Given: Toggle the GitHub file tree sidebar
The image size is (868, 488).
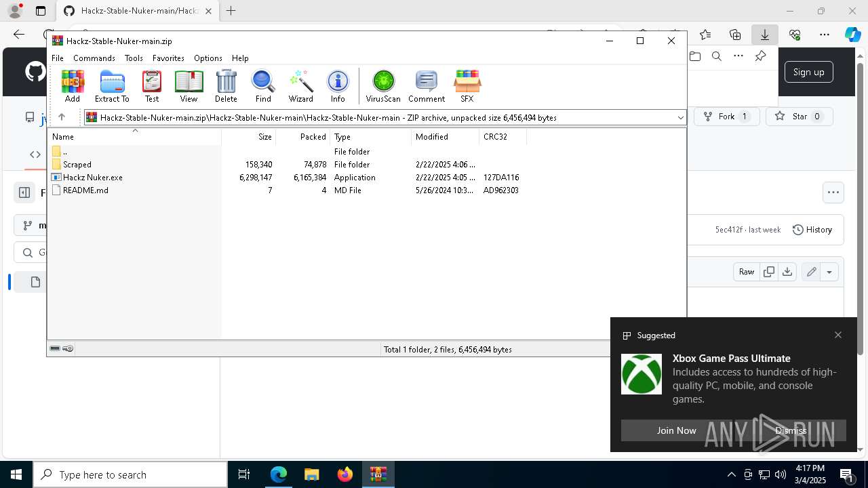Looking at the screenshot, I should (24, 192).
